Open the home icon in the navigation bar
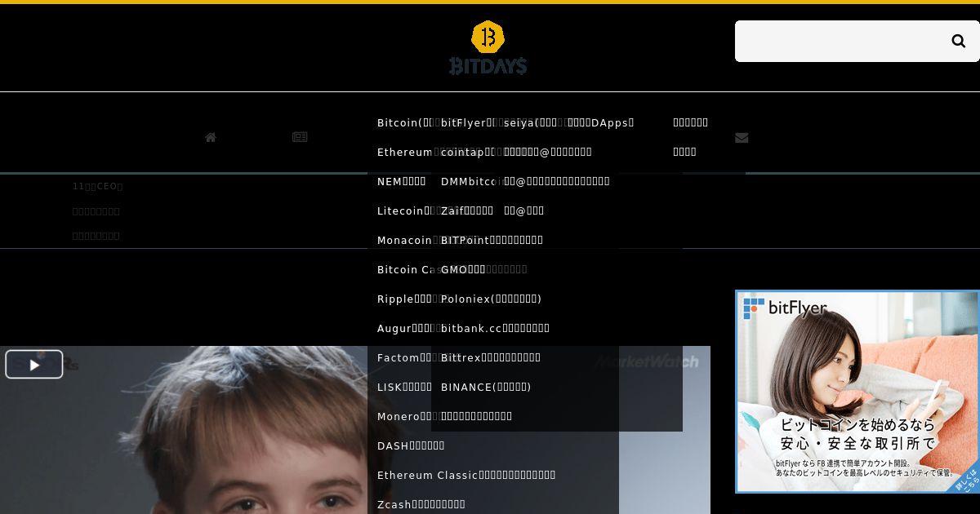The width and height of the screenshot is (980, 514). (211, 137)
